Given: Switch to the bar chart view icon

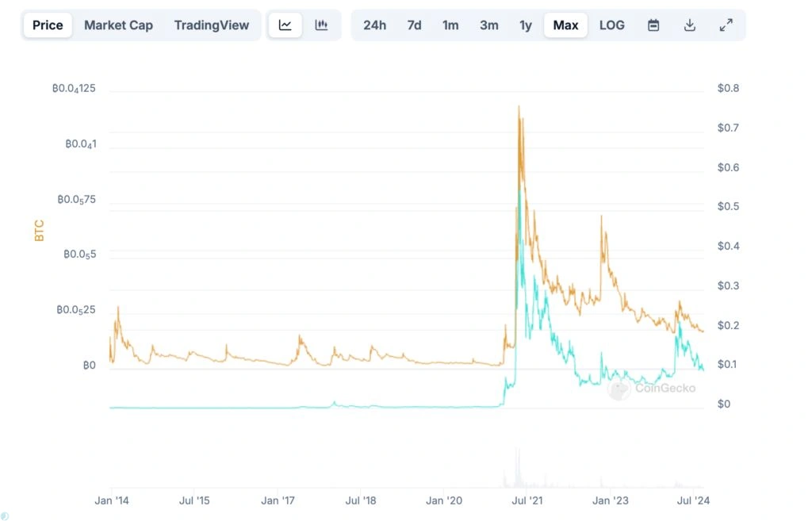Looking at the screenshot, I should [320, 25].
